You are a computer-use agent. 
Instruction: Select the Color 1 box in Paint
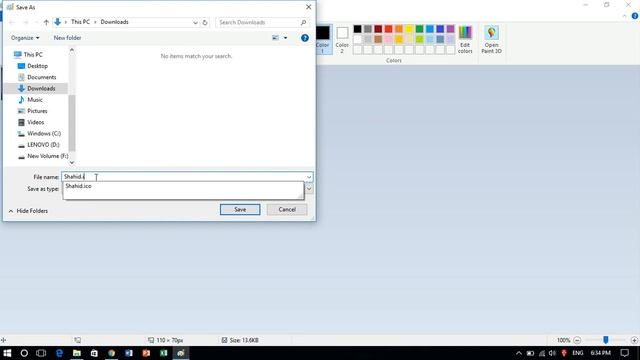322,39
